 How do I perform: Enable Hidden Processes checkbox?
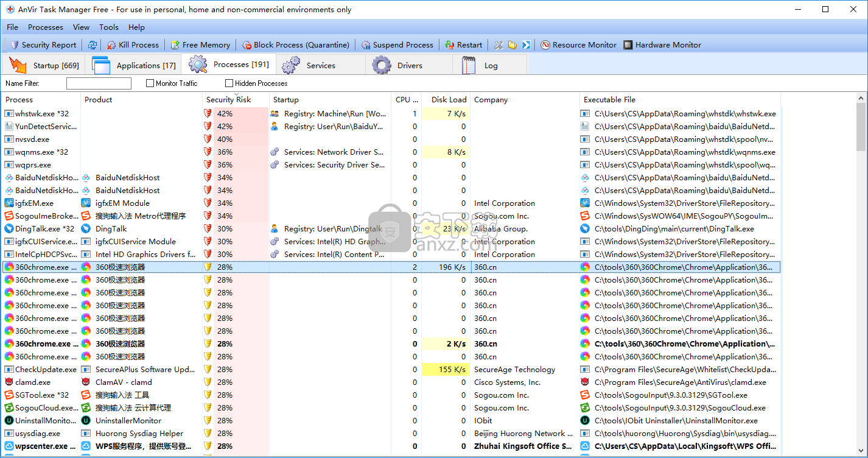229,83
